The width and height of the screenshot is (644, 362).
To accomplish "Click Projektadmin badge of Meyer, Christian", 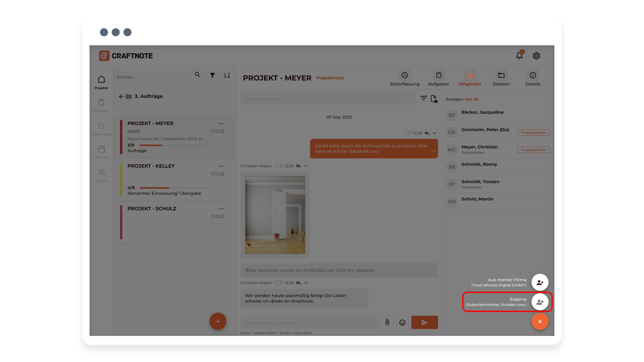I will [x=533, y=150].
